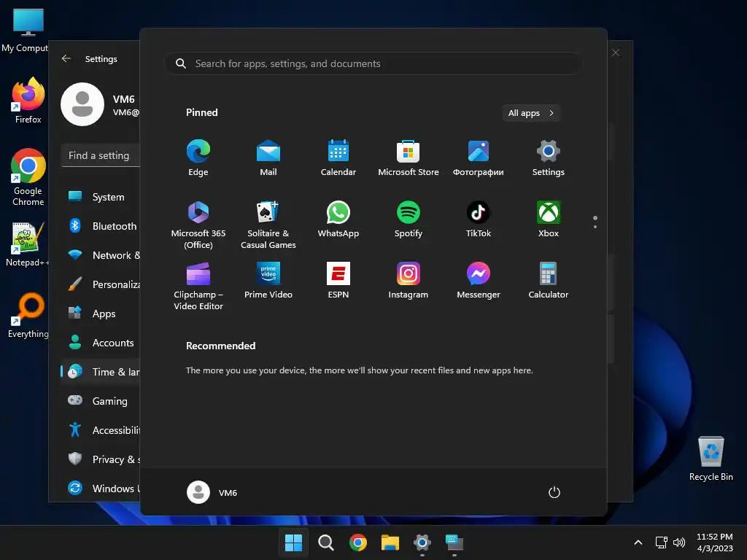The height and width of the screenshot is (560, 747).
Task: Select Time & language in Settings
Action: click(x=101, y=372)
